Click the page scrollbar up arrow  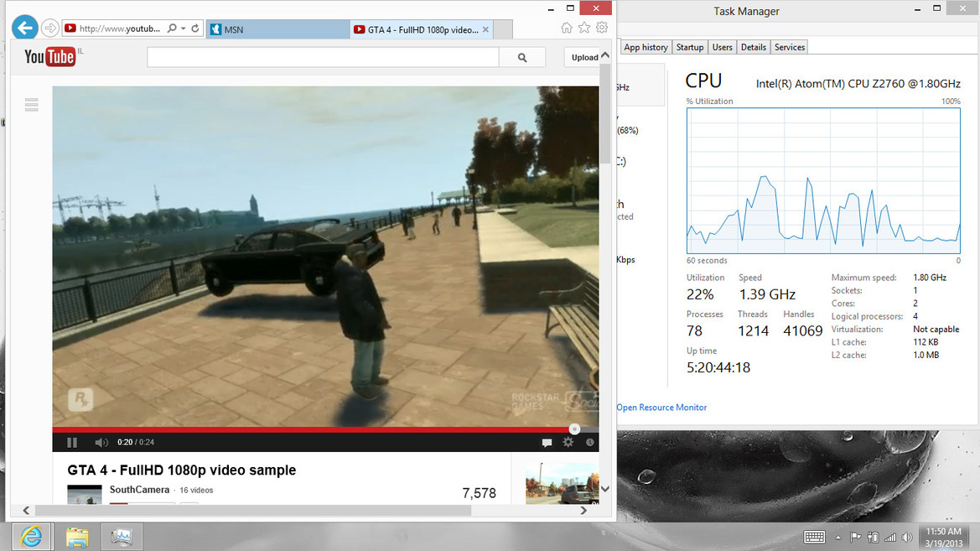pyautogui.click(x=605, y=55)
